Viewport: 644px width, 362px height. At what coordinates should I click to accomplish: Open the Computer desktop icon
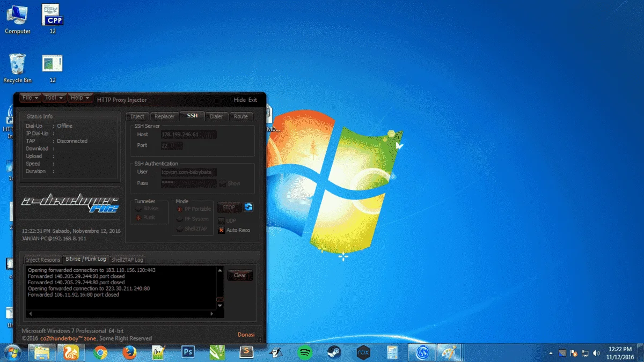point(17,19)
